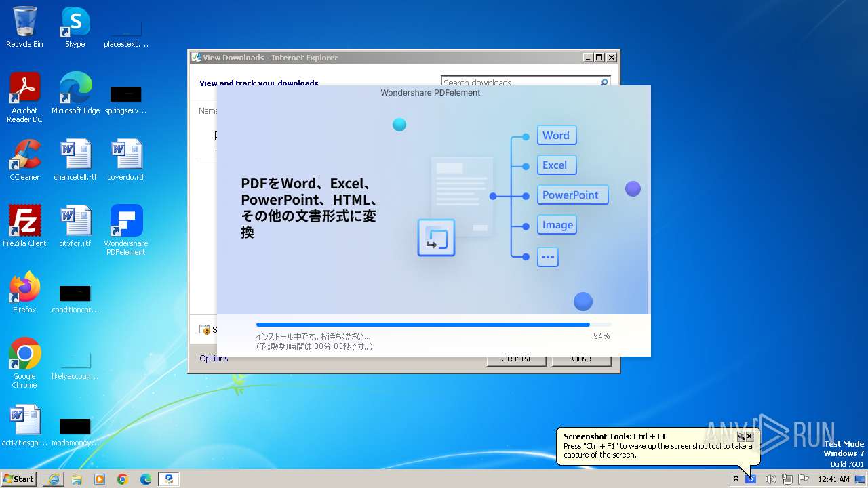The width and height of the screenshot is (868, 488).
Task: Launch Firefox from desktop
Action: coord(24,293)
